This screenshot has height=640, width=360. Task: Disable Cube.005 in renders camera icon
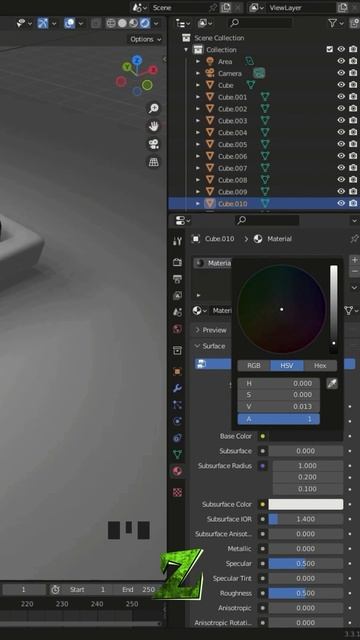pyautogui.click(x=353, y=144)
